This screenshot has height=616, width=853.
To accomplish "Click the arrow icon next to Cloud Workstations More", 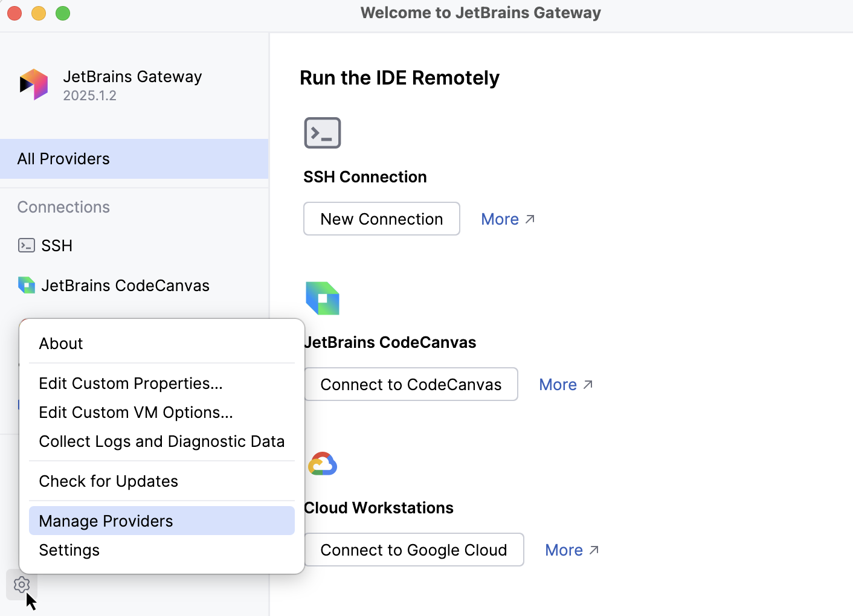I will coord(594,550).
